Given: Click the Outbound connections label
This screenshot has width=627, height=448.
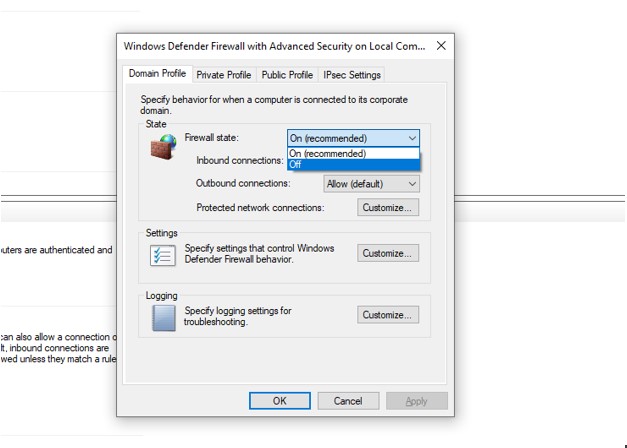Looking at the screenshot, I should coord(243,183).
